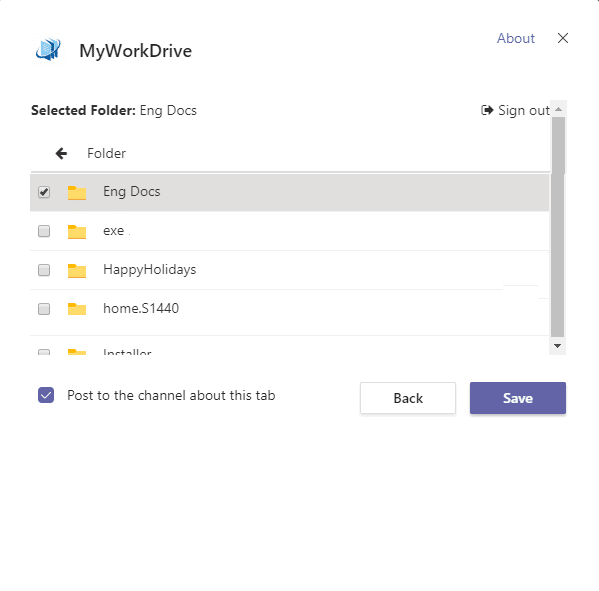Viewport: 599px width, 591px height.
Task: Click the back arrow beside Folder
Action: pyautogui.click(x=61, y=154)
